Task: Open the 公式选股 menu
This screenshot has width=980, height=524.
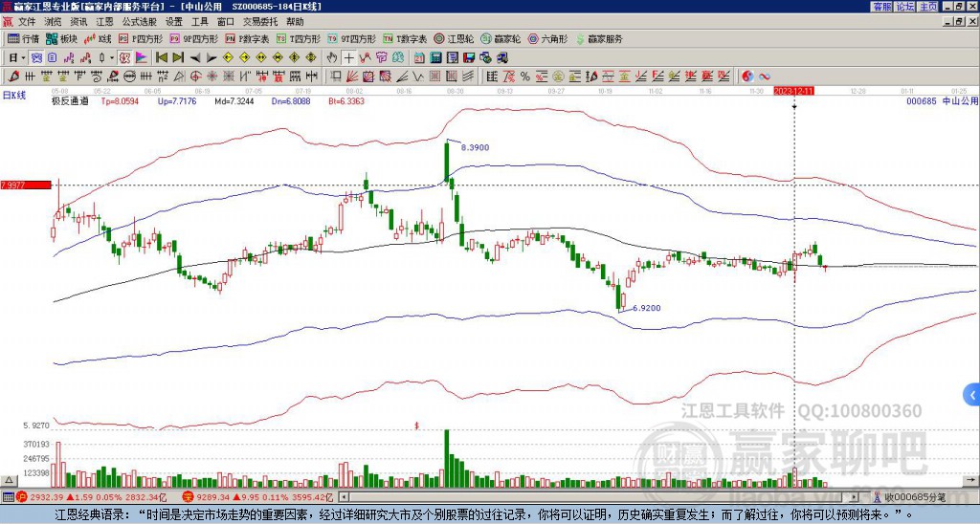Action: pyautogui.click(x=140, y=22)
